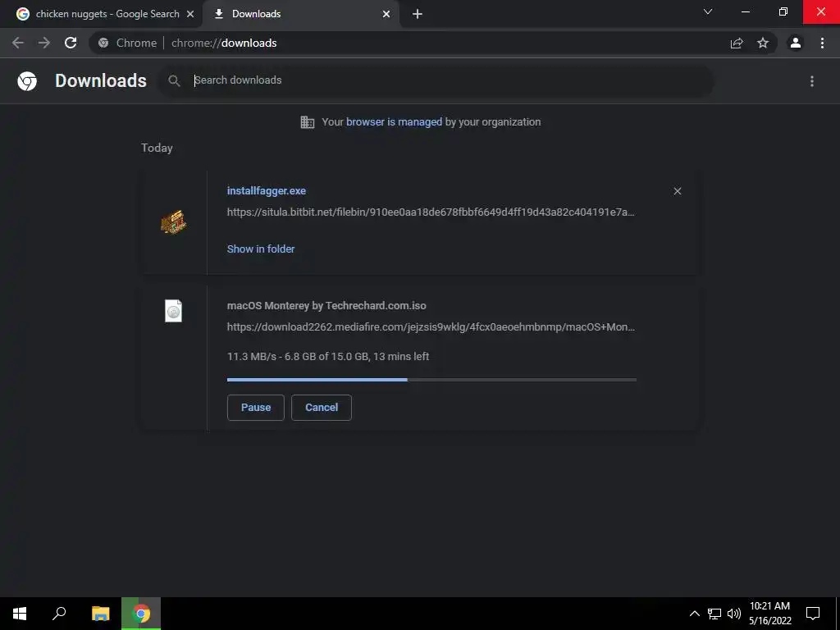840x630 pixels.
Task: Close the chicken nuggets Google Search tab
Action: (190, 14)
